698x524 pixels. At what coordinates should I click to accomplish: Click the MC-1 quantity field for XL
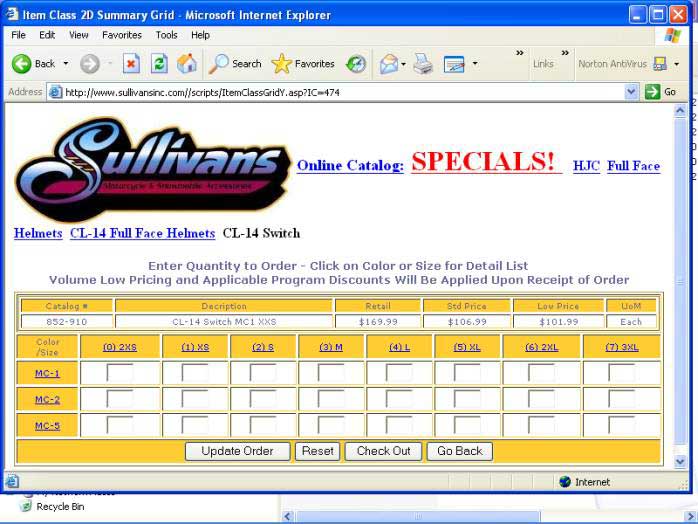pos(467,373)
